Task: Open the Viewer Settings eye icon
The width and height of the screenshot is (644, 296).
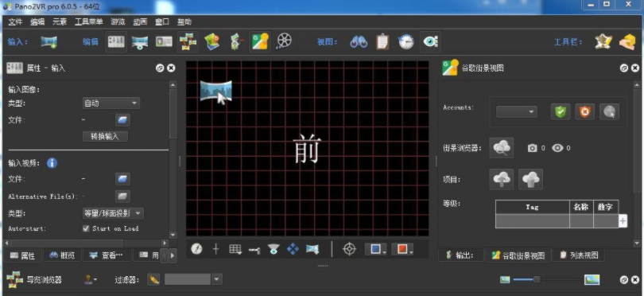Action: coord(430,41)
